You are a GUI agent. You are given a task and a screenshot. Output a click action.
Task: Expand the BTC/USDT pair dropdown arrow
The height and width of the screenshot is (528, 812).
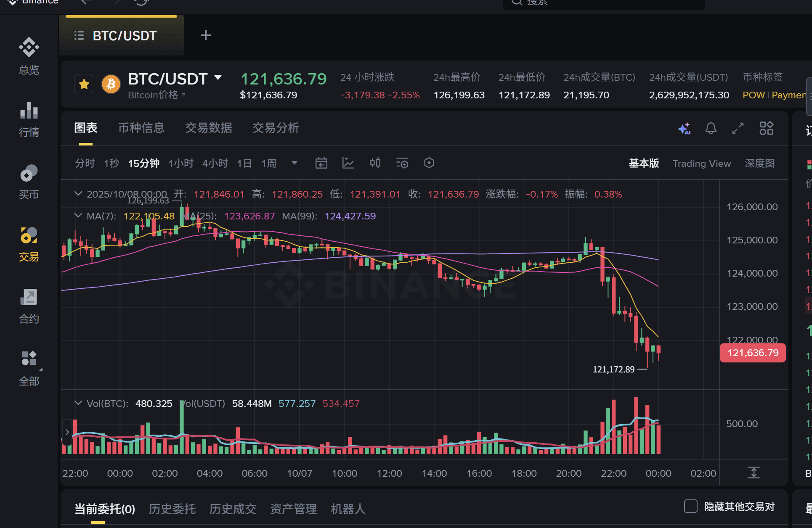[218, 77]
